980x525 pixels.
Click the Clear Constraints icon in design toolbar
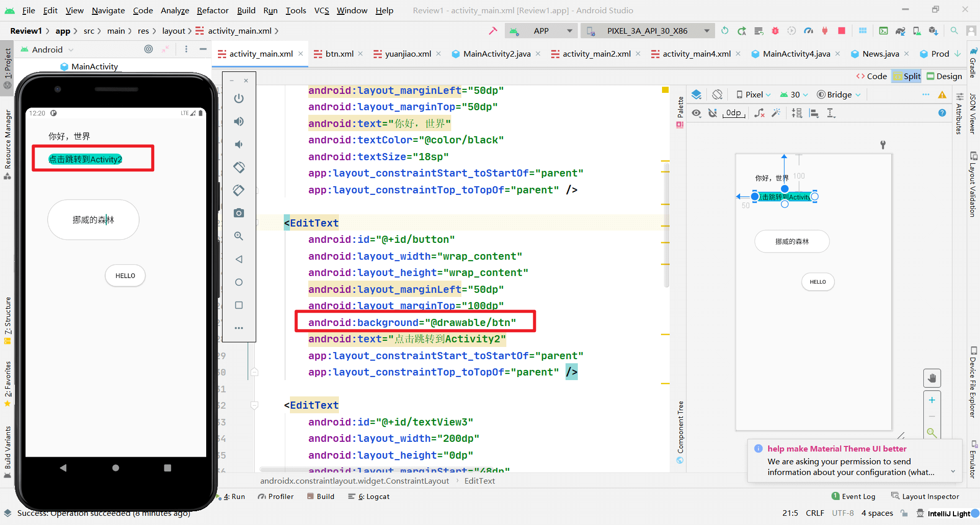(759, 113)
